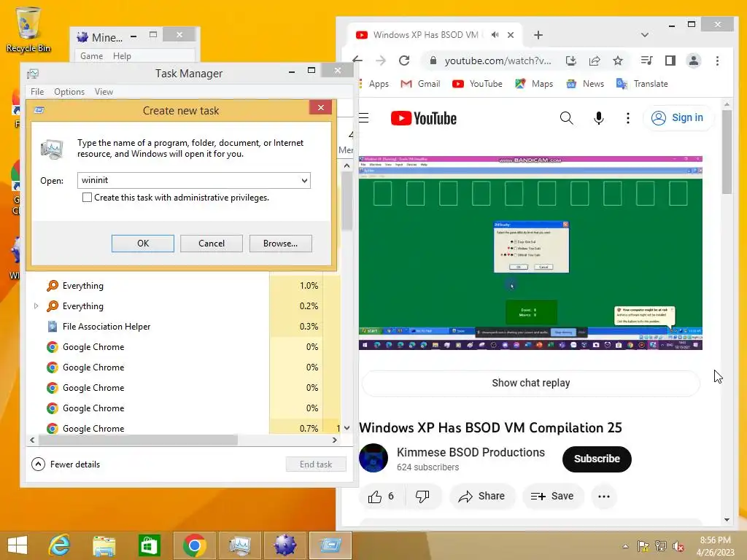Viewport: 747px width, 560px height.
Task: Open the Open field dropdown arrow
Action: 304,181
